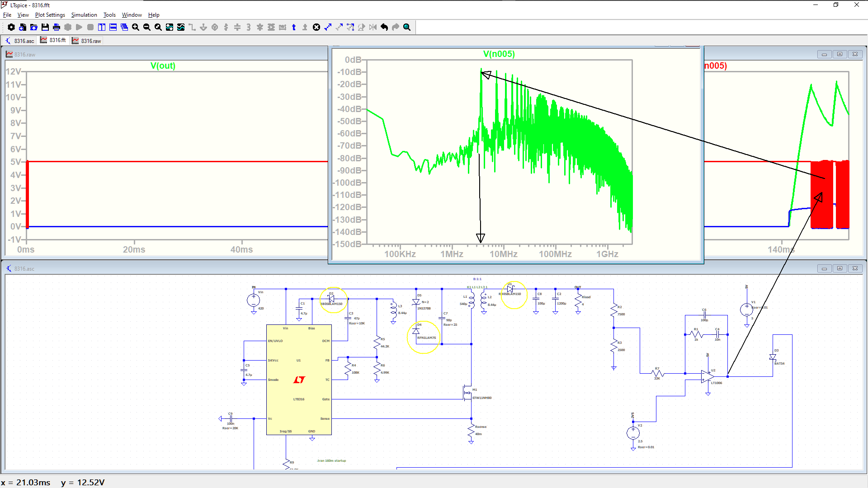Select the Duplicate tool icon

[328, 27]
